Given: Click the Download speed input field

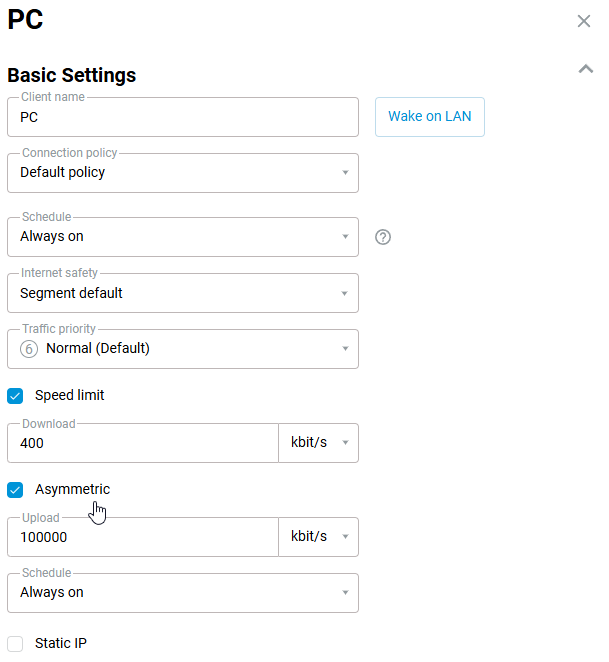Looking at the screenshot, I should click(x=142, y=443).
